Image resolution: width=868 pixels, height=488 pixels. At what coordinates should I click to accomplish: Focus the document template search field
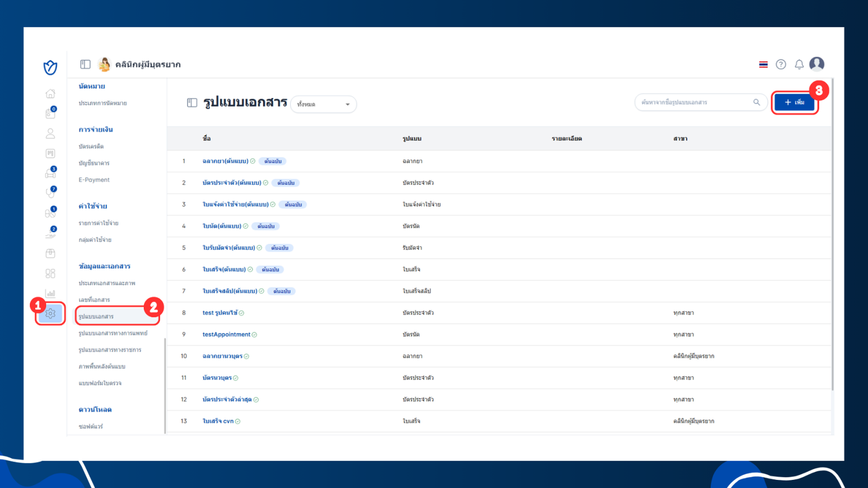click(701, 102)
